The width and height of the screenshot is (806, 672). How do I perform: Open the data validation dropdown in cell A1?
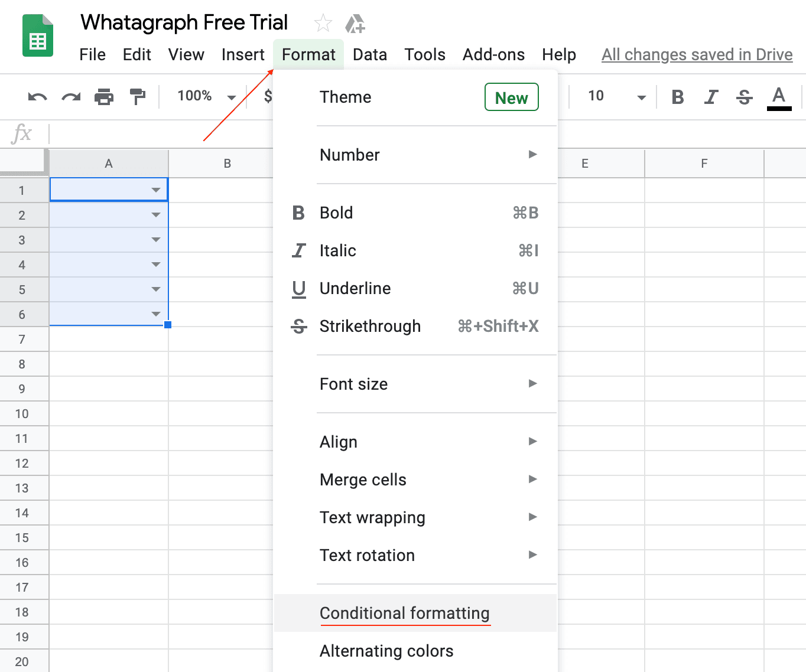click(155, 190)
